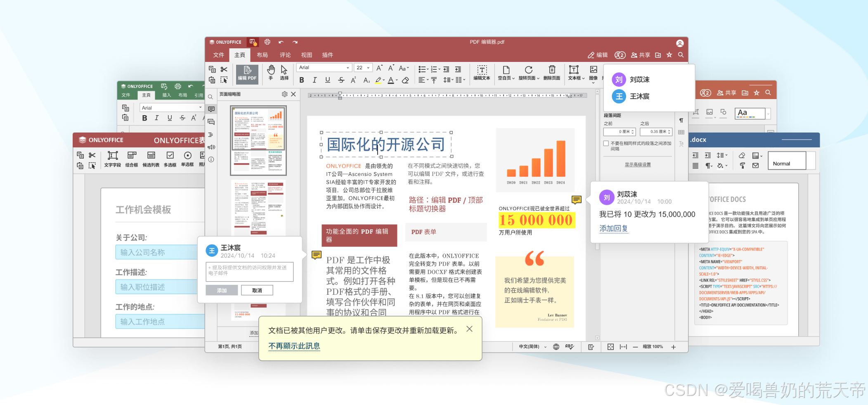Screen dimensions: 868x405
Task: Click the open file location icon in PDF editor
Action: point(658,55)
